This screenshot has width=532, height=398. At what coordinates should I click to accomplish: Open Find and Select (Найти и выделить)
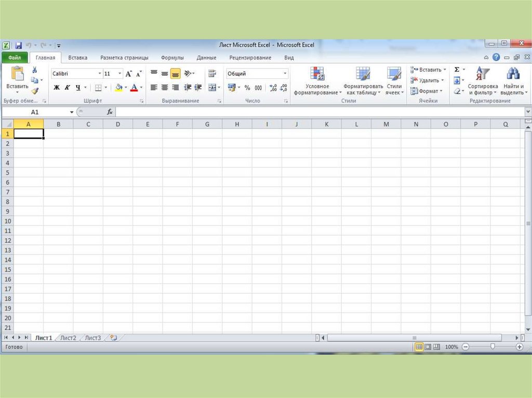point(514,81)
